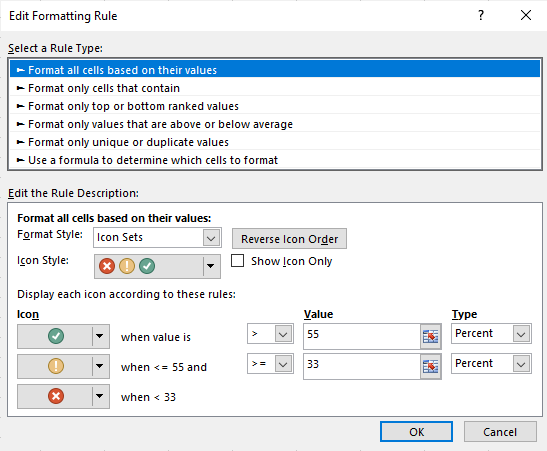Edit the value field containing 33
The image size is (547, 451).
(x=362, y=366)
